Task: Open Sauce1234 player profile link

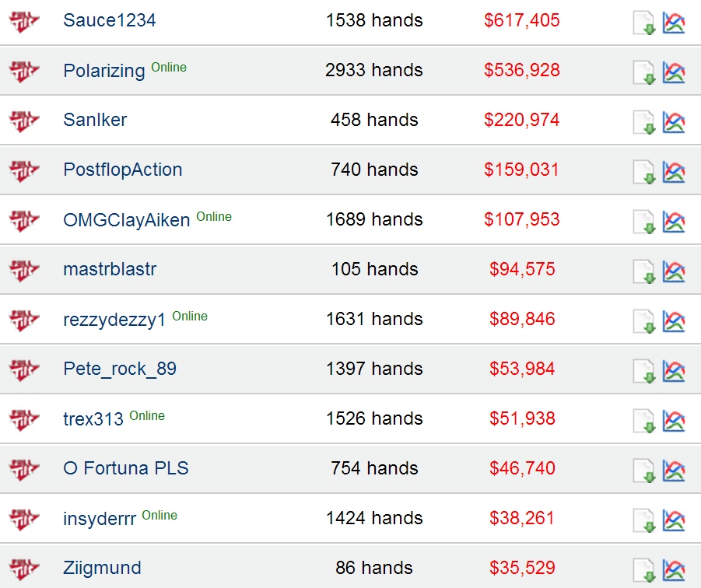Action: point(110,20)
